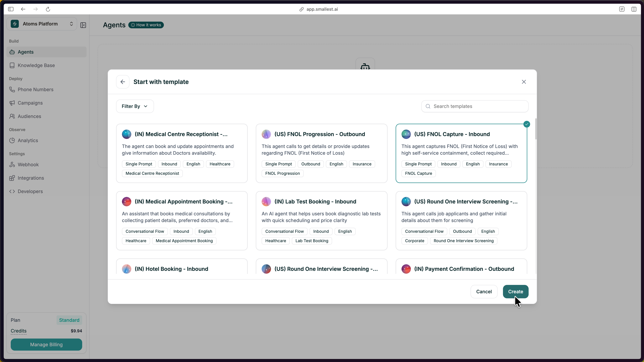Open Manage Billing
The width and height of the screenshot is (644, 362).
click(46, 345)
